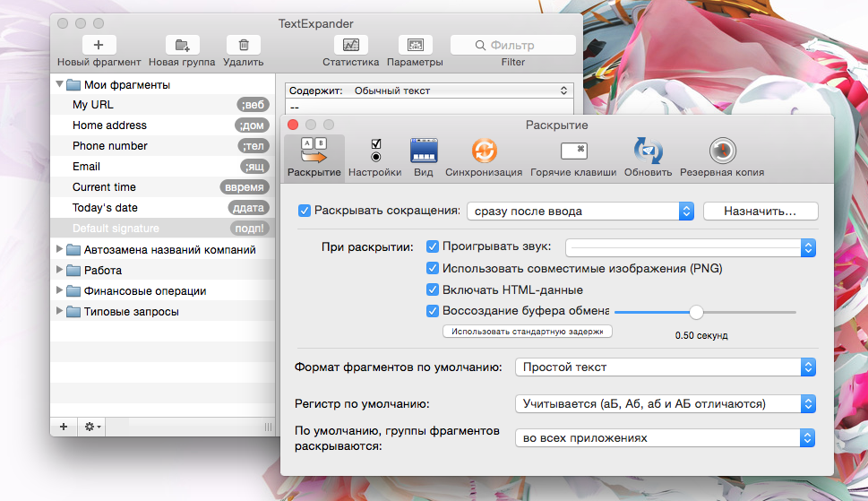Open Параметры from the main toolbar
The width and height of the screenshot is (868, 501).
point(415,45)
